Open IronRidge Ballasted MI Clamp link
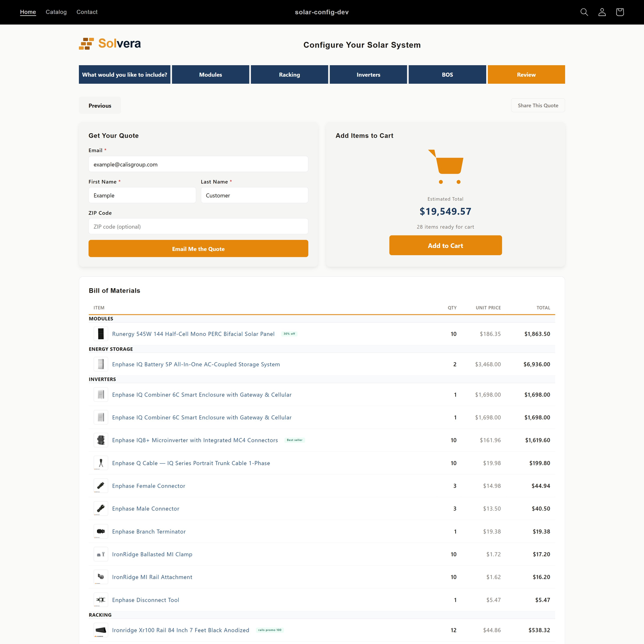The image size is (644, 644). click(152, 554)
